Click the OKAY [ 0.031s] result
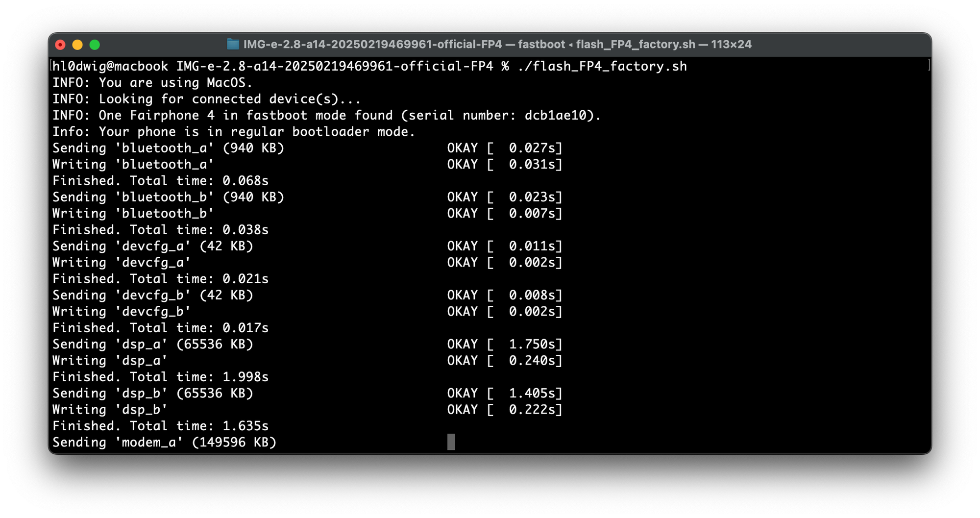Screen dimensions: 980x518 pos(505,165)
